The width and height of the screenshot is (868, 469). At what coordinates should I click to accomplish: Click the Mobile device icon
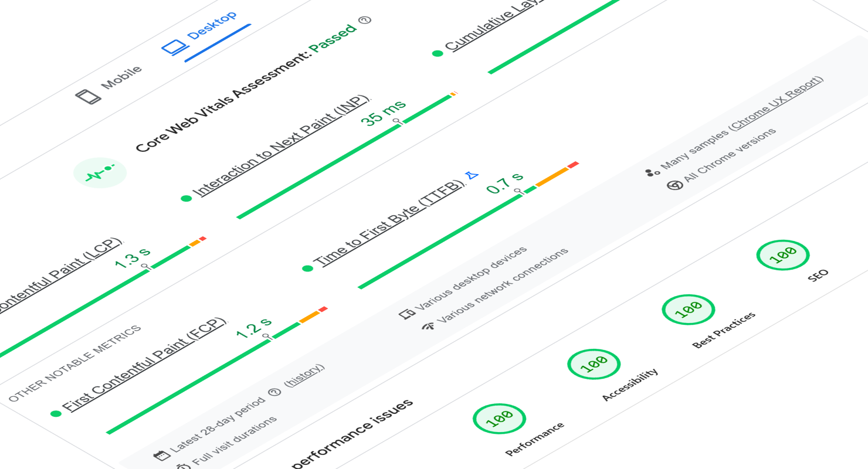89,96
